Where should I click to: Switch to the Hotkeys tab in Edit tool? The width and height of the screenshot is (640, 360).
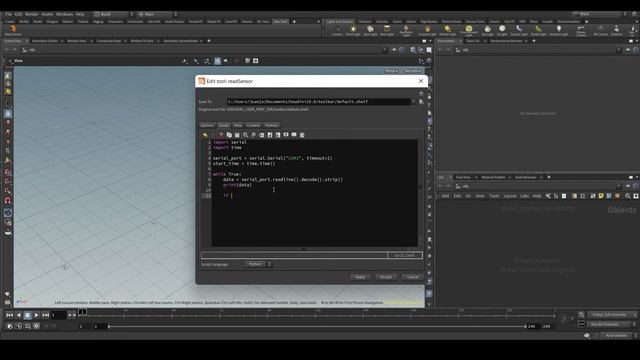click(x=271, y=125)
